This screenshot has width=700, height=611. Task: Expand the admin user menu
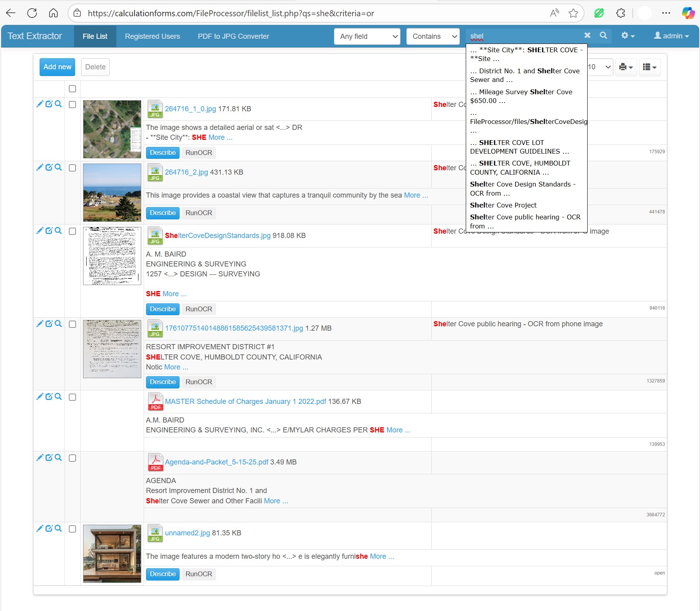671,36
